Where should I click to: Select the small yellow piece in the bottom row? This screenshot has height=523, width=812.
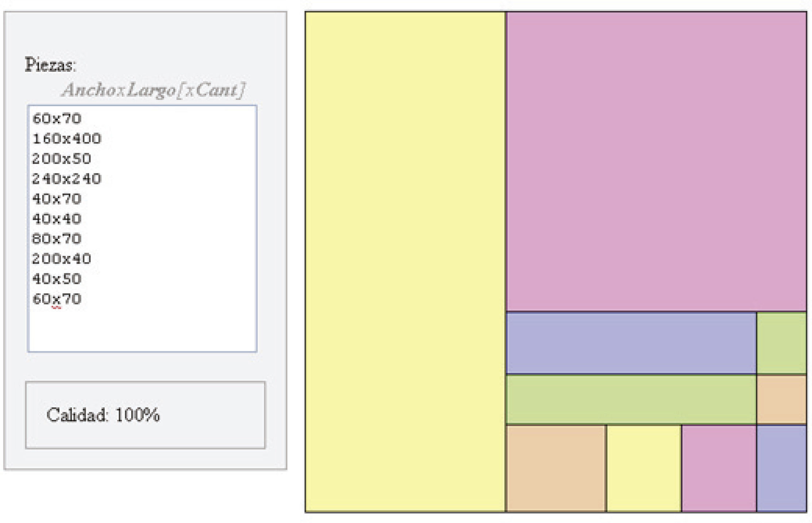coord(644,468)
